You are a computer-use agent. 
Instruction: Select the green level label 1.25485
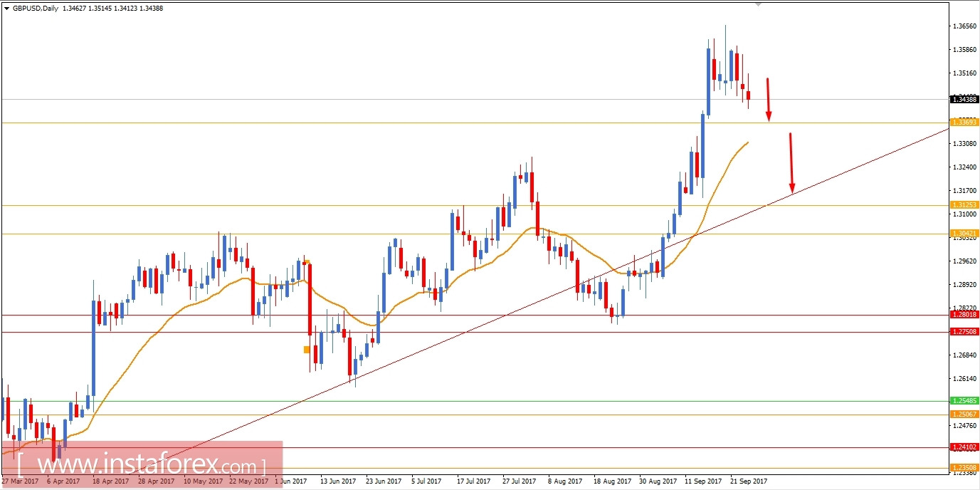[x=964, y=400]
